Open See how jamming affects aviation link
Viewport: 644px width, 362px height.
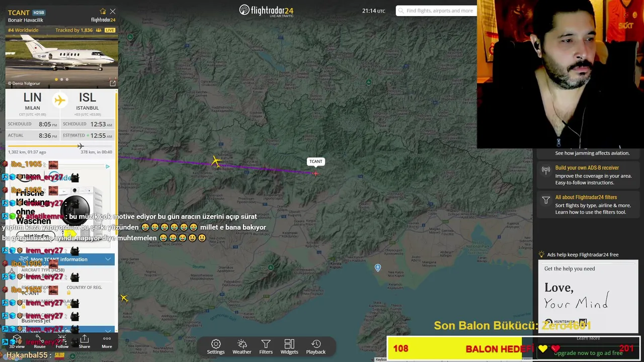[x=592, y=153]
